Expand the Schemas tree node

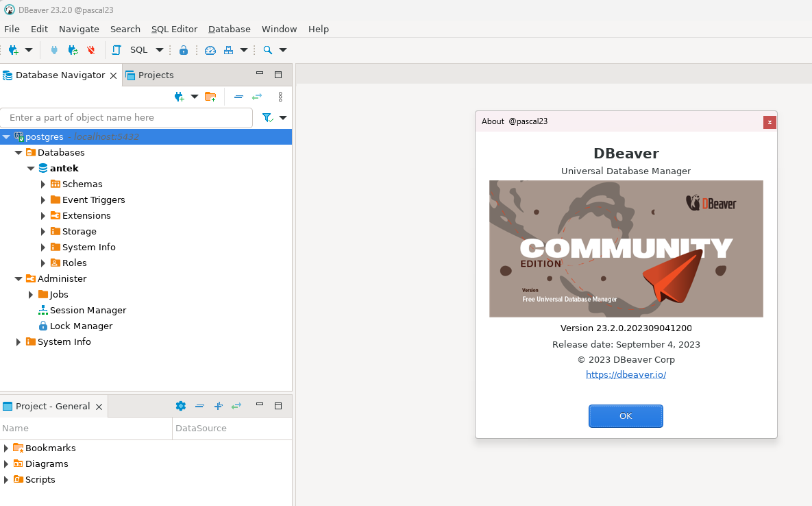pyautogui.click(x=43, y=184)
